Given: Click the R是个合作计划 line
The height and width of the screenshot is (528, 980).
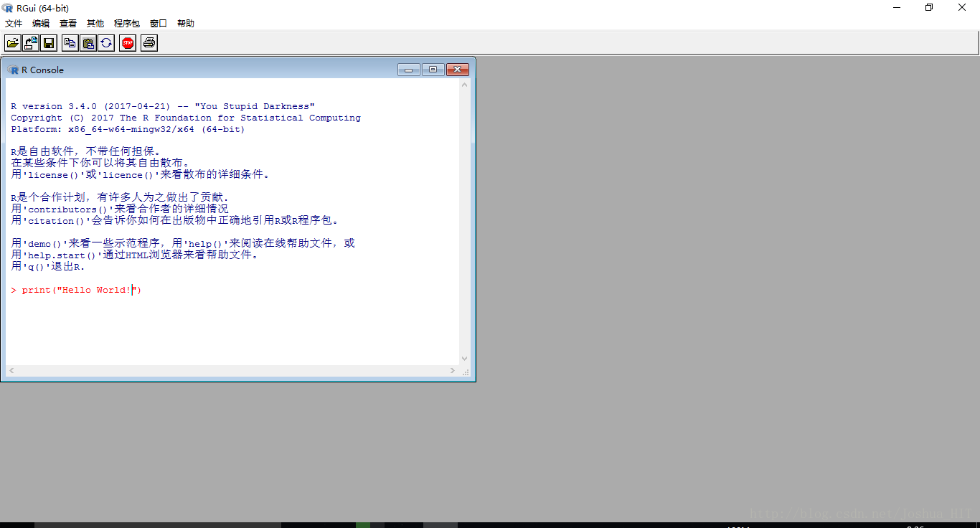Looking at the screenshot, I should click(x=120, y=197).
